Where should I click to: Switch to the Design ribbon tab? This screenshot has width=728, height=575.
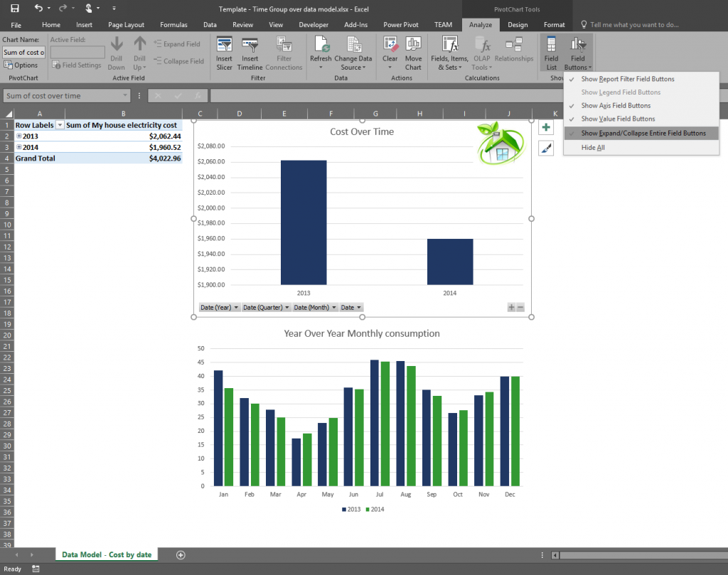coord(518,25)
